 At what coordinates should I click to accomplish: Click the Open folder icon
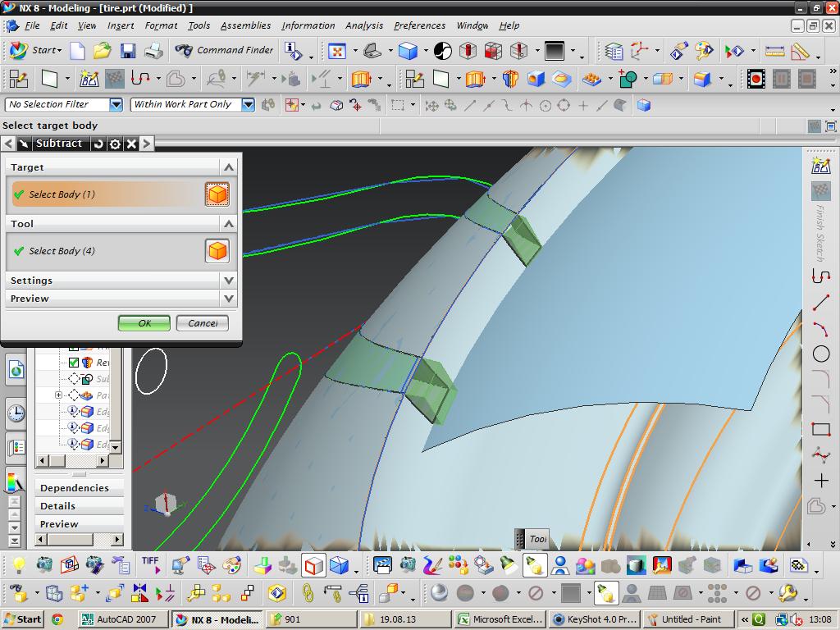point(103,51)
